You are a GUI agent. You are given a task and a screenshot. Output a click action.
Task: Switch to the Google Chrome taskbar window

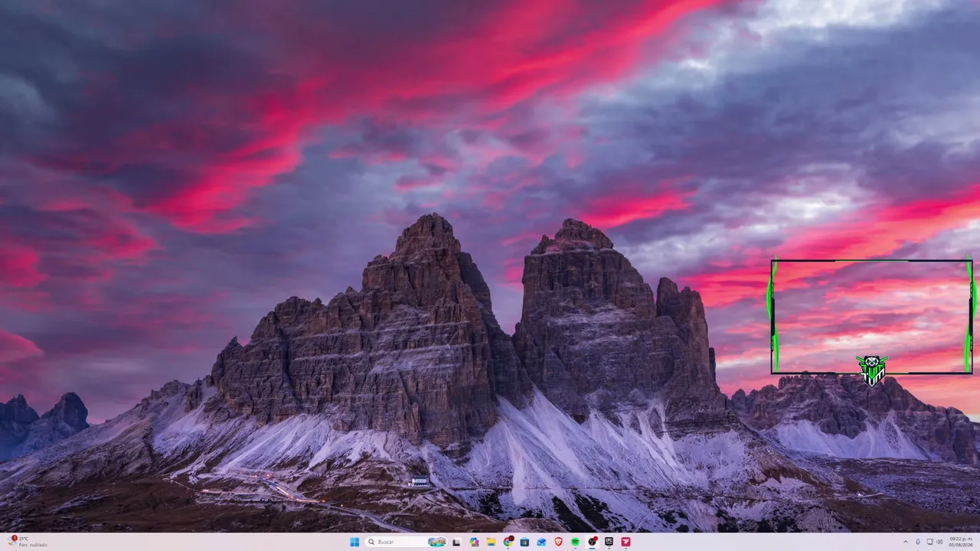coord(508,542)
